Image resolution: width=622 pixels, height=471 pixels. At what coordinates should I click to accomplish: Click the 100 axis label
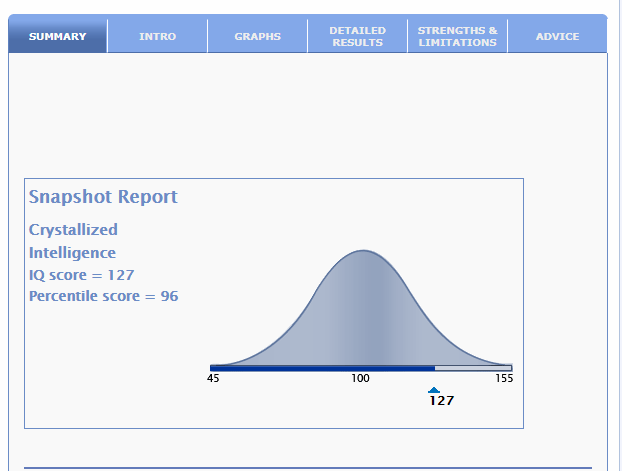[360, 379]
